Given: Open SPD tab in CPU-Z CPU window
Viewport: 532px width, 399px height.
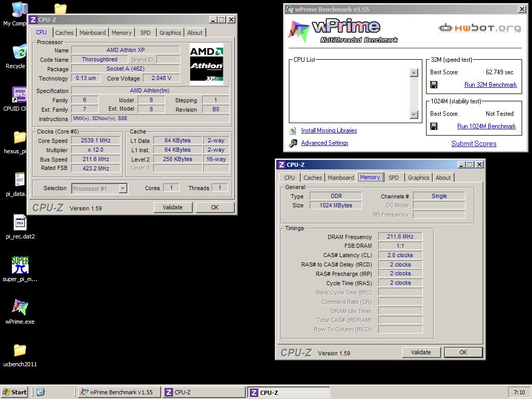Looking at the screenshot, I should (145, 33).
